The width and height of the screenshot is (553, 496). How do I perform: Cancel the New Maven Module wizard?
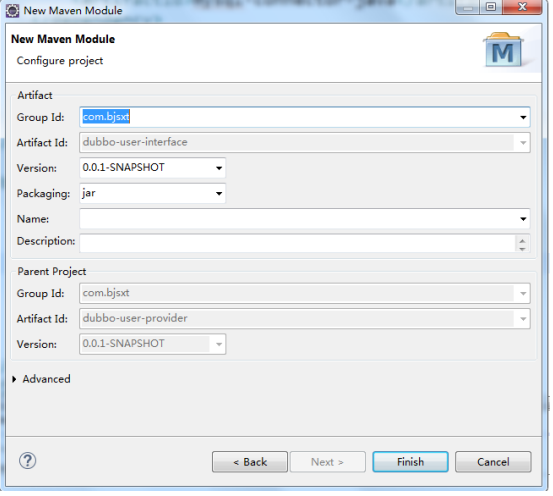tap(493, 462)
